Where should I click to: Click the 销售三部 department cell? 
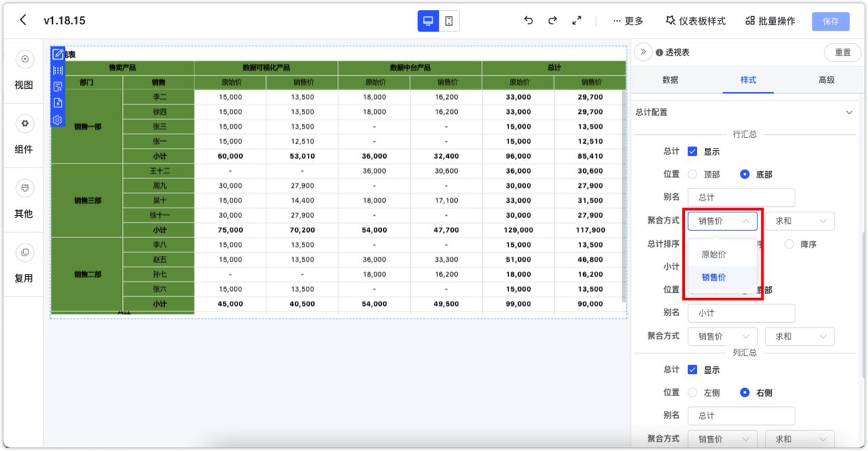pyautogui.click(x=87, y=201)
